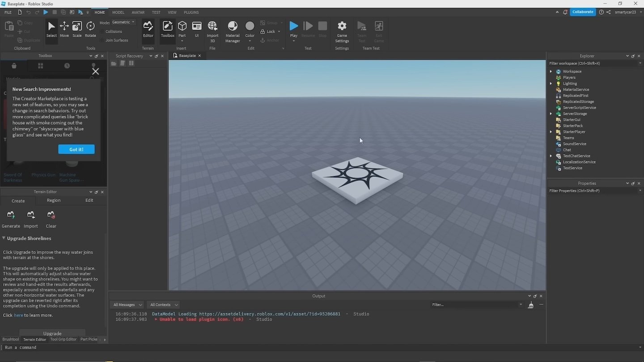The image size is (644, 362).
Task: Open the All Contexts filter dropdown
Action: tap(163, 305)
